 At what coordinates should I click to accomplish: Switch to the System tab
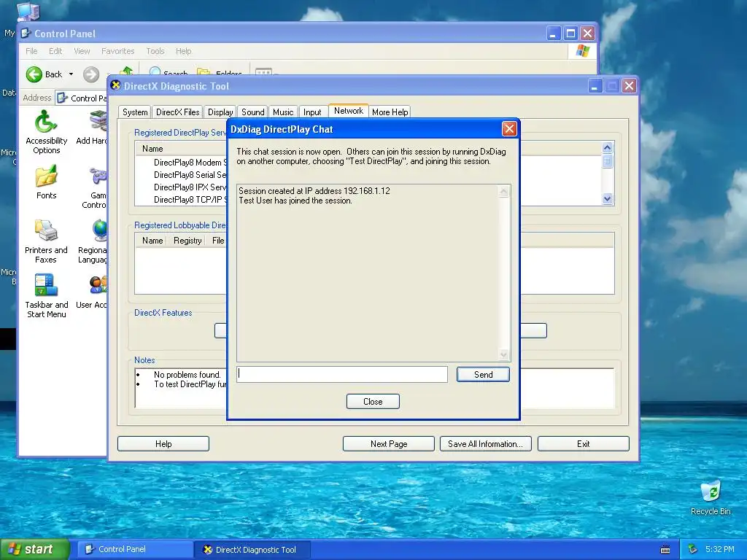pos(135,112)
